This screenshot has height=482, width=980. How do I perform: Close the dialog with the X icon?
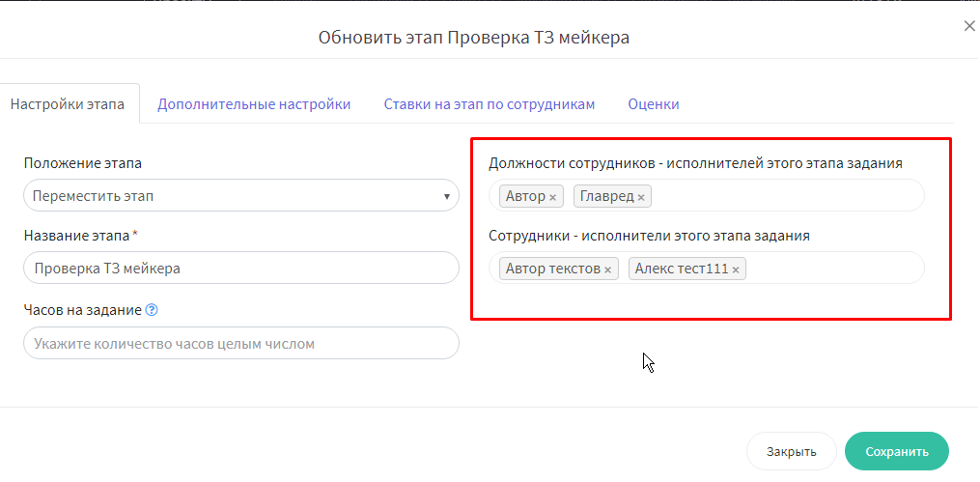click(969, 26)
